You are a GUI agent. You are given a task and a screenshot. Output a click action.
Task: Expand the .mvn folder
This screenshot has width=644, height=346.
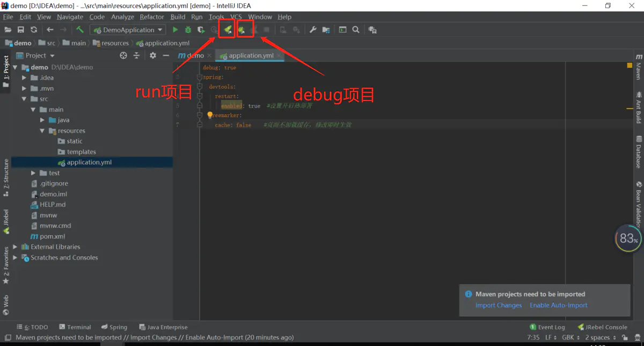point(24,89)
